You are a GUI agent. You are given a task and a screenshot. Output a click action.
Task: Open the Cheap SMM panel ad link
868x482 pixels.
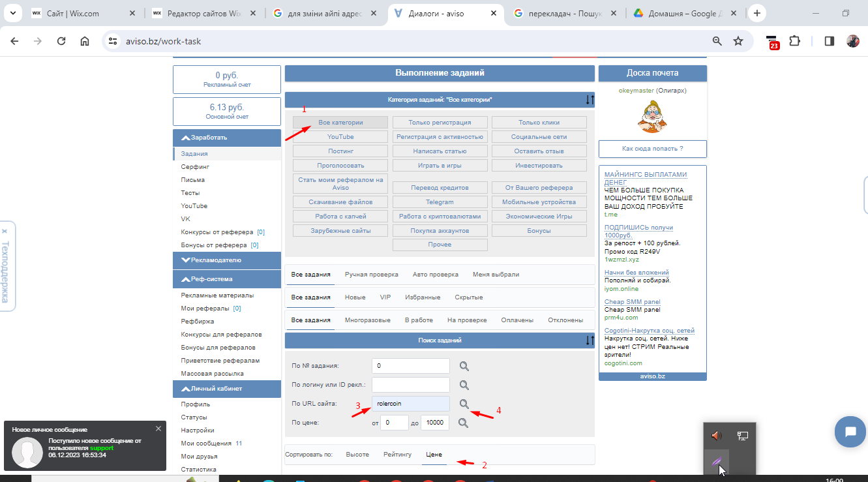tap(633, 301)
